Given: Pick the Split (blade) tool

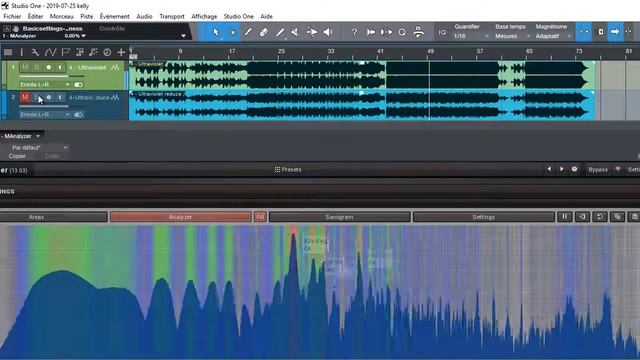Looking at the screenshot, I should 248,32.
